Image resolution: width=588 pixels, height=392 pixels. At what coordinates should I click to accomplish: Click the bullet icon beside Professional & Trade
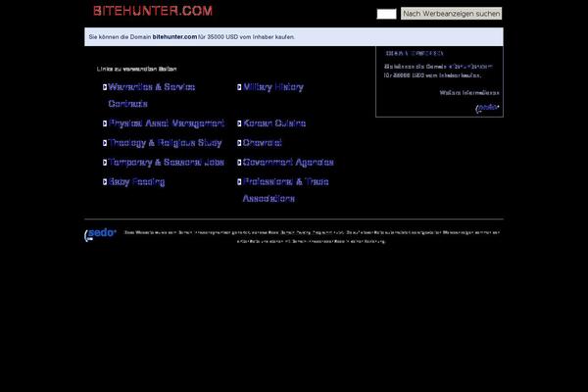[239, 182]
